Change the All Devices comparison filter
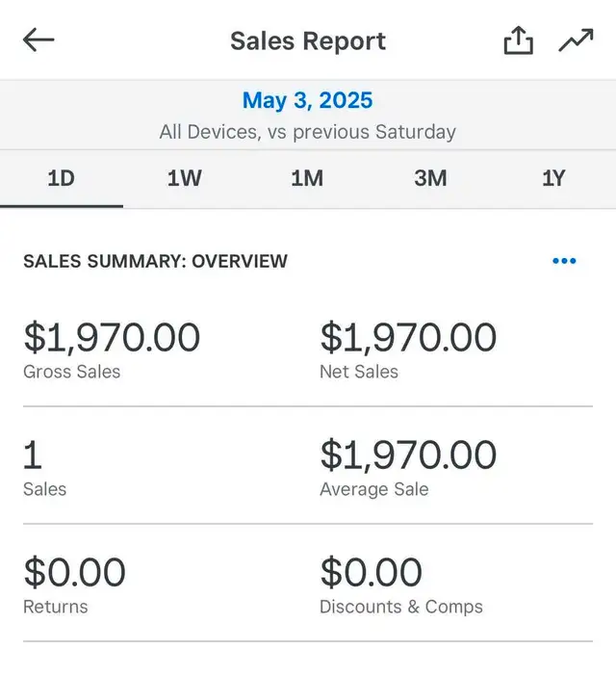This screenshot has width=616, height=675. tap(308, 132)
